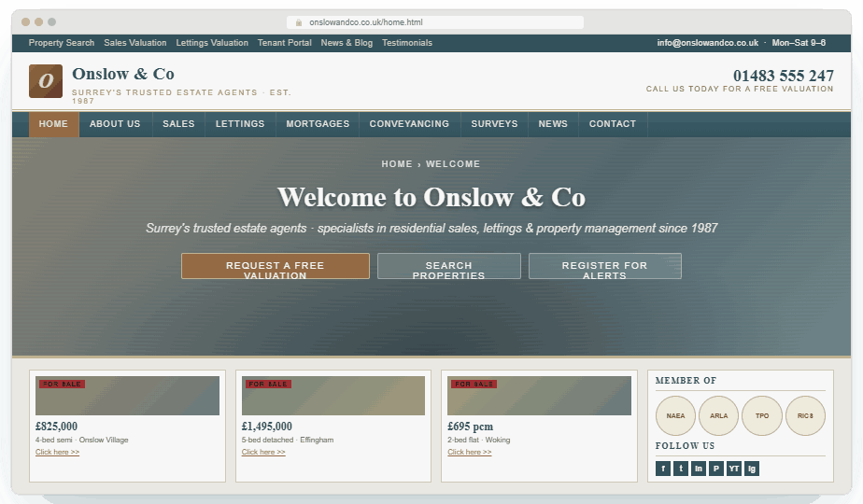Image resolution: width=863 pixels, height=504 pixels.
Task: Click the For Sale tag on Woking listing
Action: coord(474,384)
